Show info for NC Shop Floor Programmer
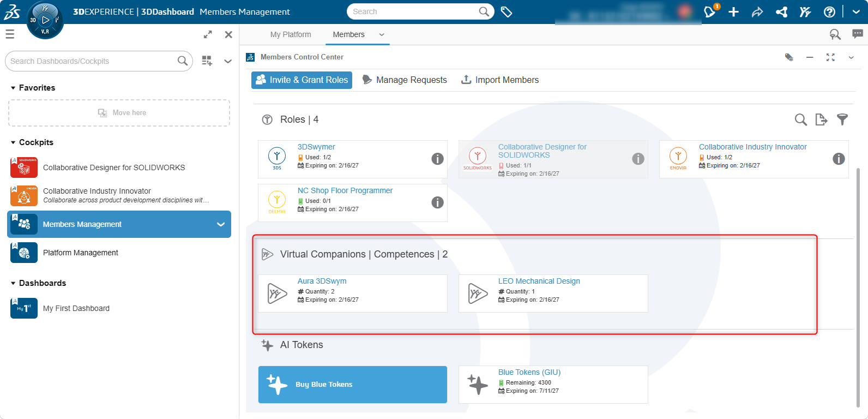The image size is (868, 419). (437, 202)
